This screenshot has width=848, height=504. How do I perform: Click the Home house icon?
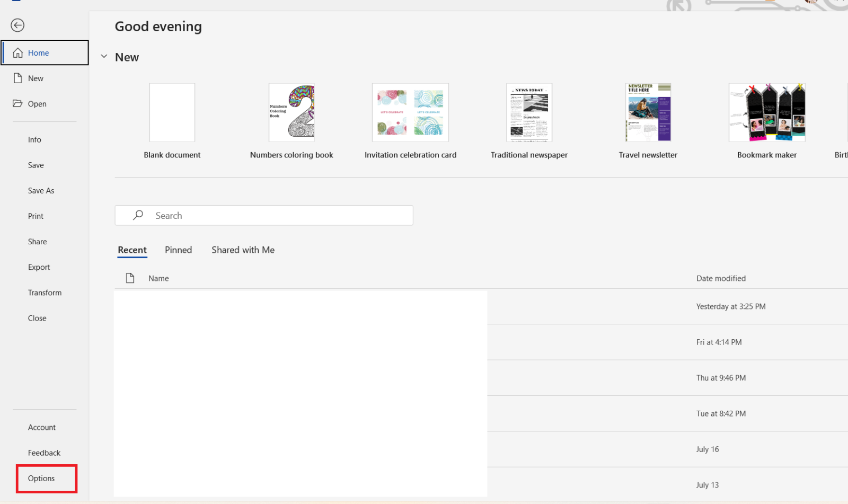tap(18, 52)
